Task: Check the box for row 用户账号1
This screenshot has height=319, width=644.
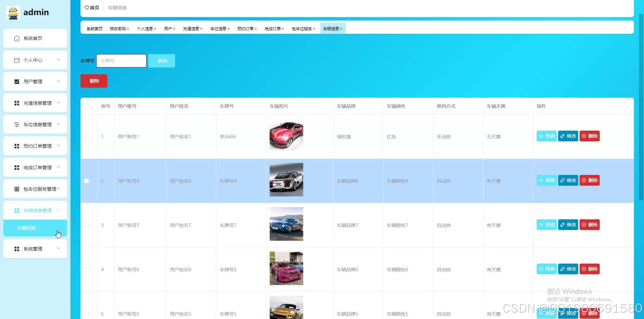Action: [x=87, y=137]
